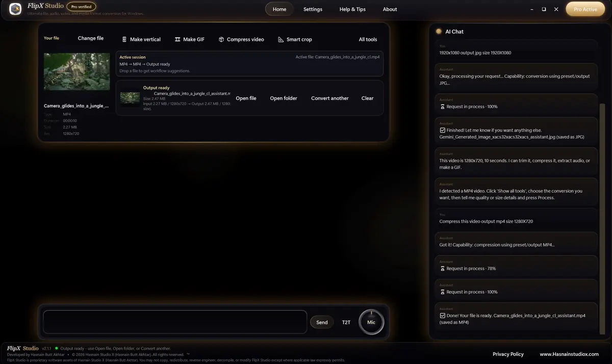
Task: Choose Convert another
Action: click(330, 98)
